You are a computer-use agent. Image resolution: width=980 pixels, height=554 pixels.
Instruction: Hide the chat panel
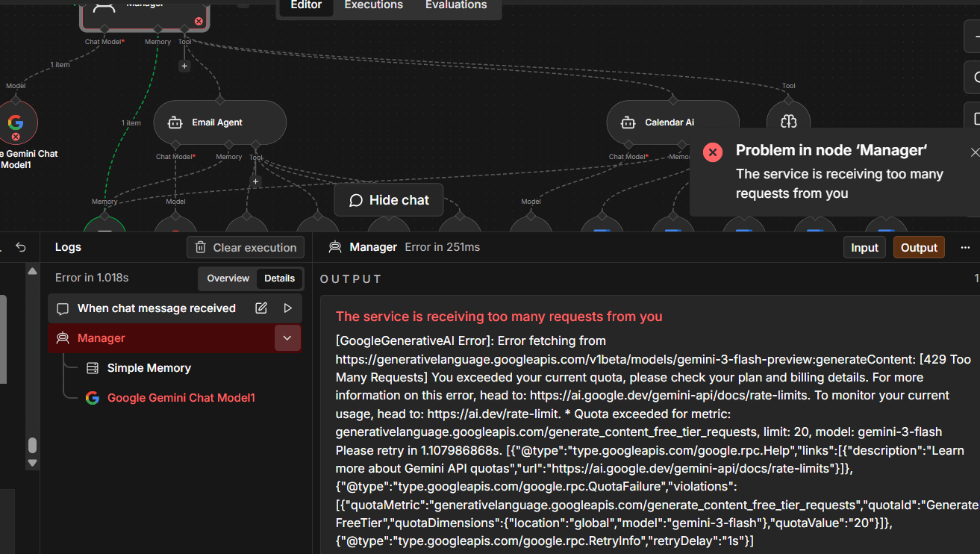[x=389, y=200]
